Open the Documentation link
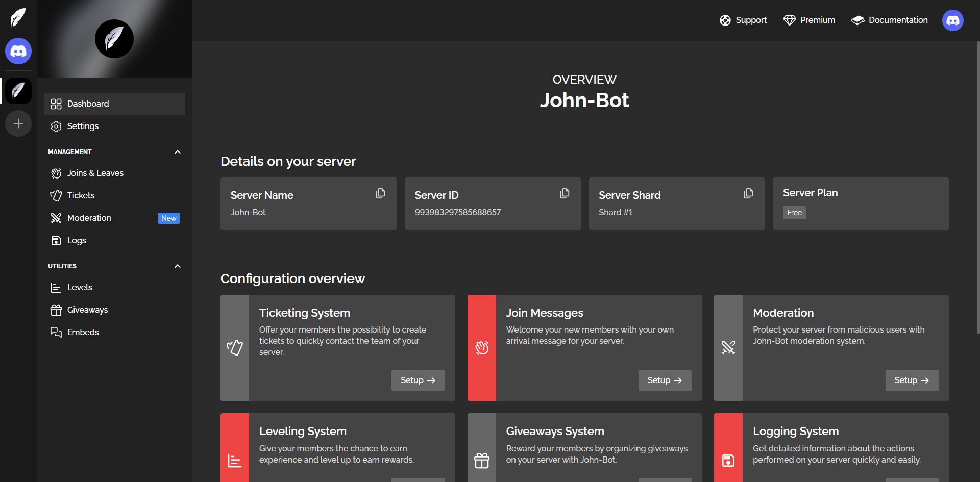The width and height of the screenshot is (980, 482). [x=890, y=20]
